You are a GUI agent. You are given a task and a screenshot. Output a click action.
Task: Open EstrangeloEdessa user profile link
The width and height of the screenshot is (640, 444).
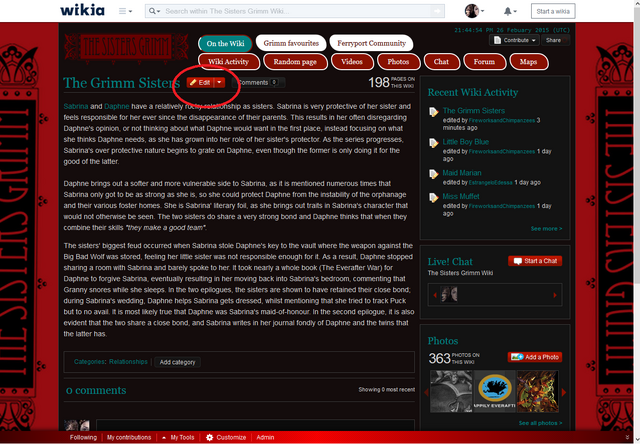pos(490,182)
